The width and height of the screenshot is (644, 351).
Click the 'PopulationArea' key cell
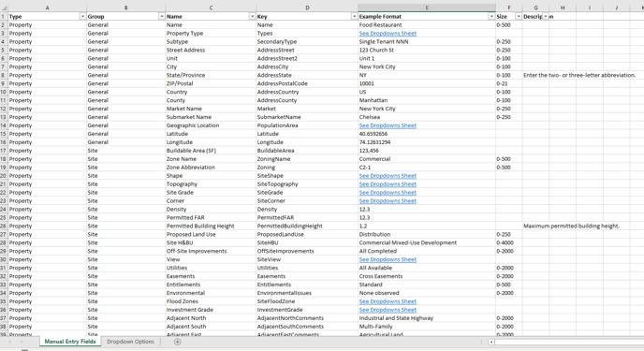coord(307,125)
